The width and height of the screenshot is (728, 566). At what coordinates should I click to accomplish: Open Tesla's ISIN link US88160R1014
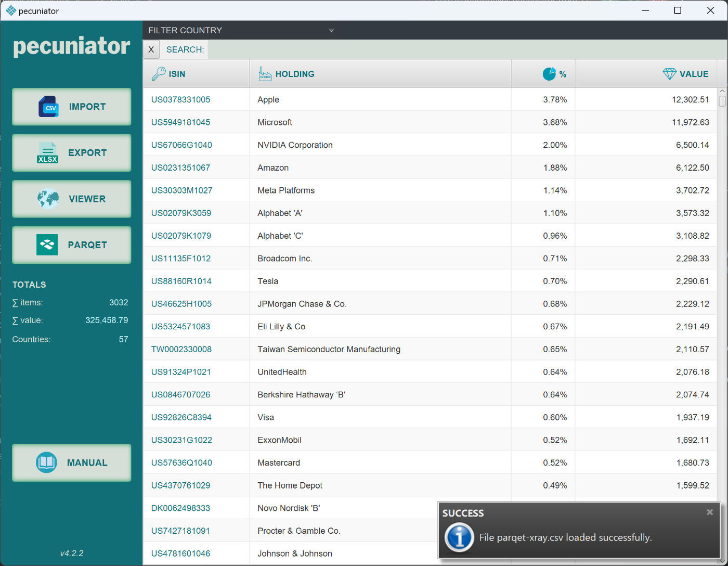[x=181, y=280]
